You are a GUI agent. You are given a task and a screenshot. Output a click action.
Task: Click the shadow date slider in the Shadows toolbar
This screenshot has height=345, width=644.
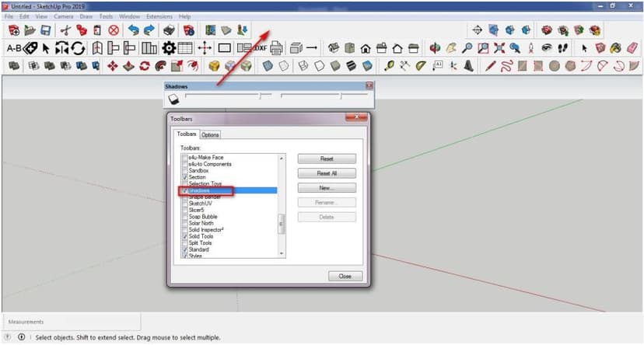click(229, 96)
